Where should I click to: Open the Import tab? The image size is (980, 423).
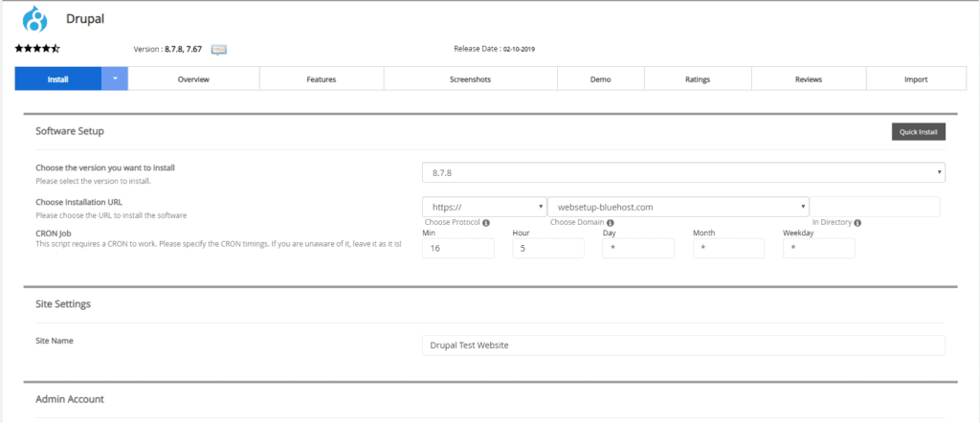pos(916,79)
